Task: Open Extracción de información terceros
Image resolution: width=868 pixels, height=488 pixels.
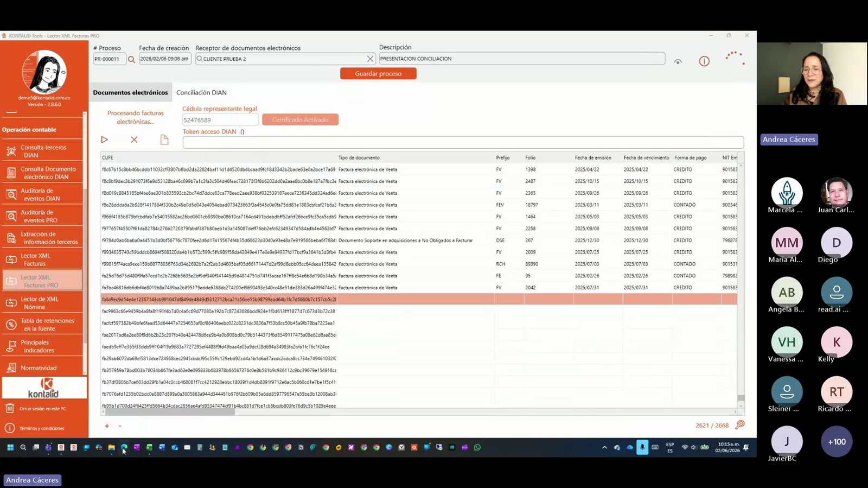Action: pos(42,238)
